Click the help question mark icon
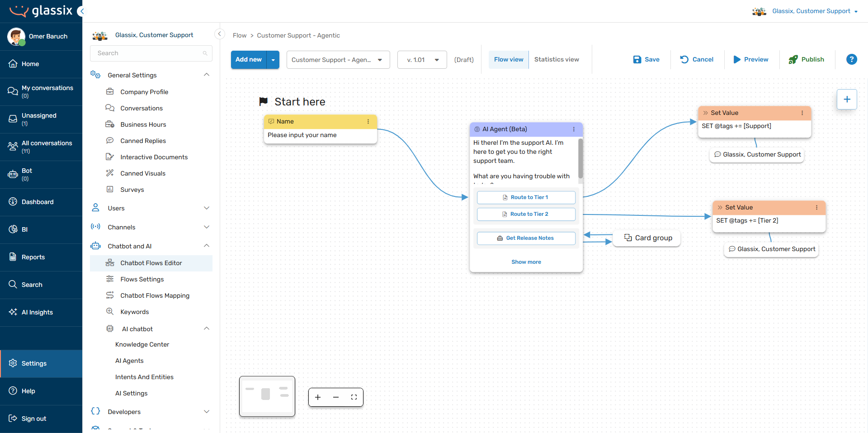The width and height of the screenshot is (868, 433). [851, 59]
